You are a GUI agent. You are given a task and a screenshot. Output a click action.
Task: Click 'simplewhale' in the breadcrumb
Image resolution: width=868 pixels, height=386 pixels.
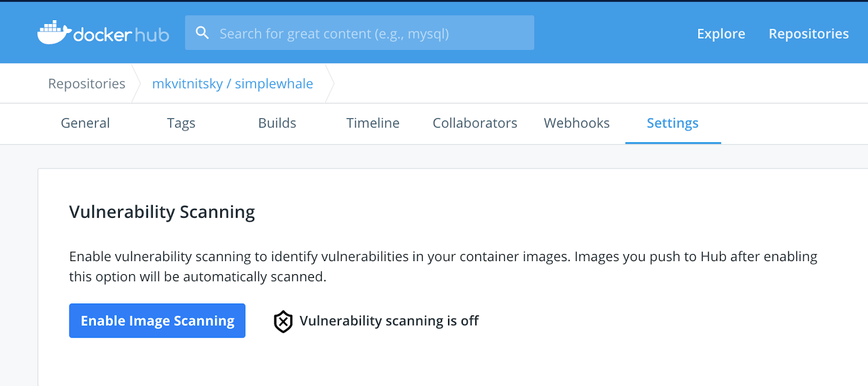tap(274, 84)
